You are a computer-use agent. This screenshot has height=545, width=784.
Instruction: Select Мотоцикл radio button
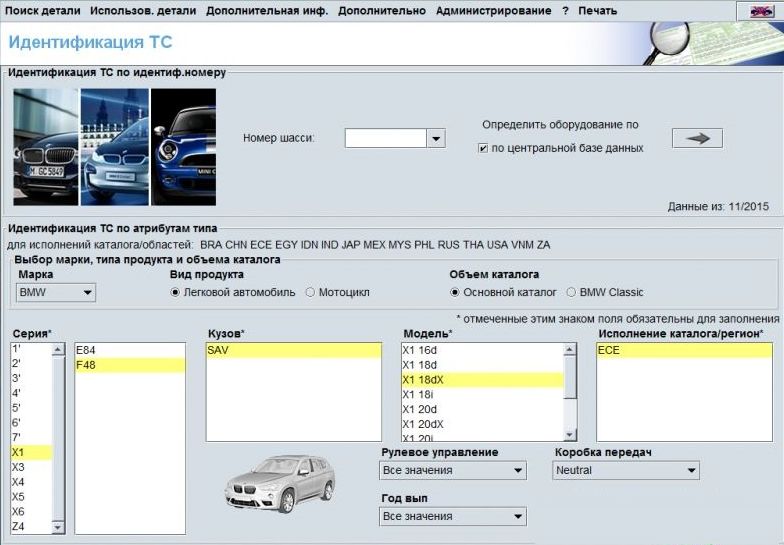tap(310, 292)
